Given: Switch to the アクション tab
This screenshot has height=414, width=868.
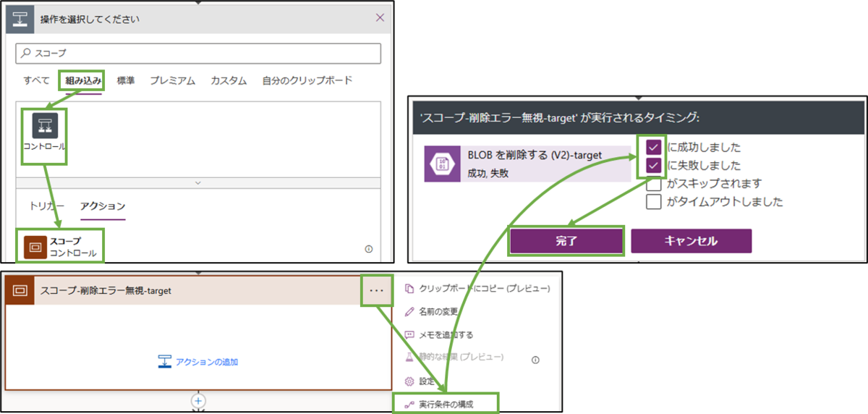Looking at the screenshot, I should point(103,206).
